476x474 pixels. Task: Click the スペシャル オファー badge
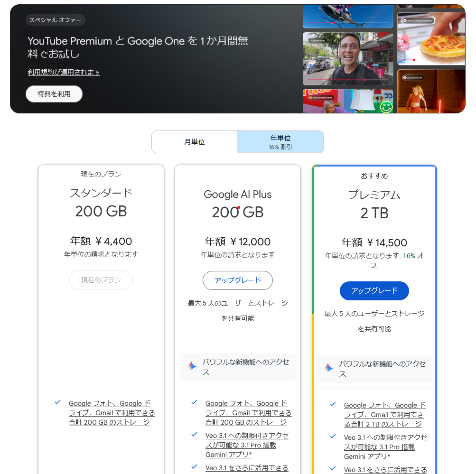[x=55, y=20]
